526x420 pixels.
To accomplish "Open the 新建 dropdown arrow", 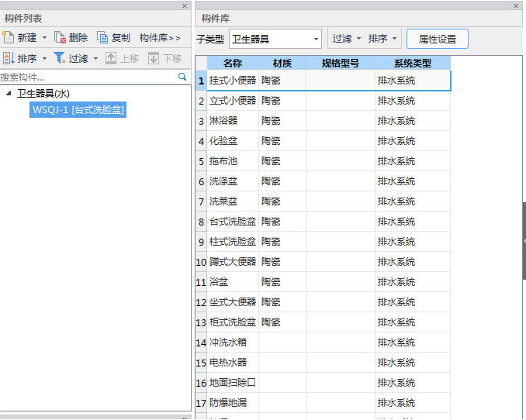I will (44, 38).
